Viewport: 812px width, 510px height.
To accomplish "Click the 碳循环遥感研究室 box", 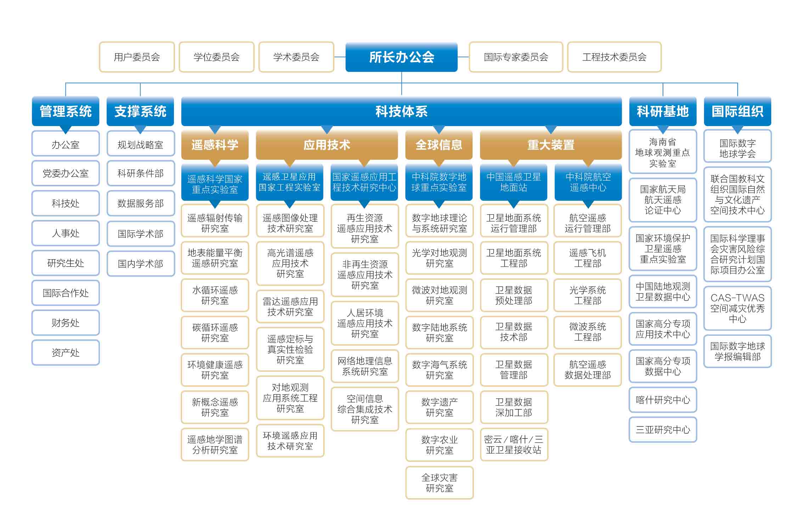I will 215,333.
